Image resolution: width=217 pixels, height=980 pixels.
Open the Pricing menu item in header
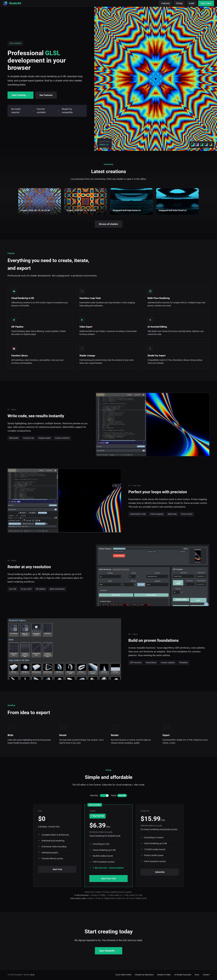coord(179,3)
